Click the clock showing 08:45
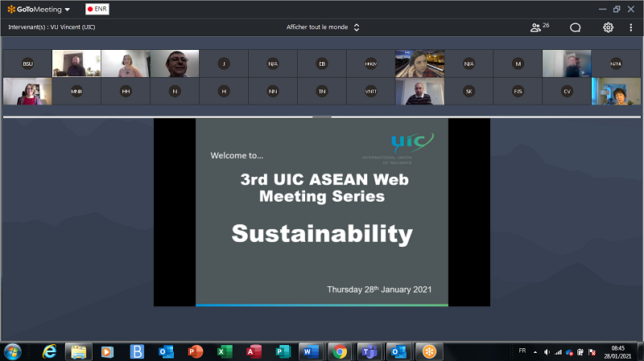This screenshot has height=361, width=644. pos(617,351)
